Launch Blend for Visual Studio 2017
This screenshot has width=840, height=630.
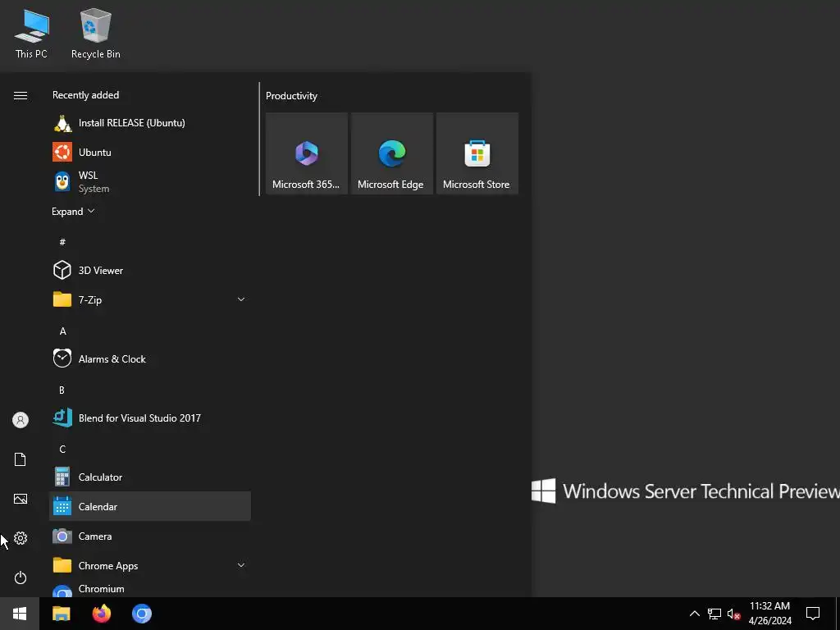click(150, 418)
